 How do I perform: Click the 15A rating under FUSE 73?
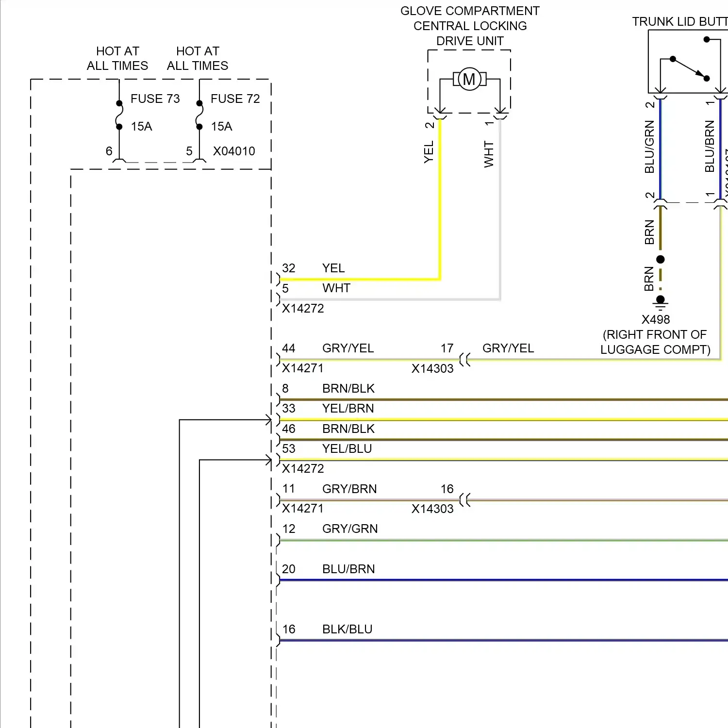(141, 127)
